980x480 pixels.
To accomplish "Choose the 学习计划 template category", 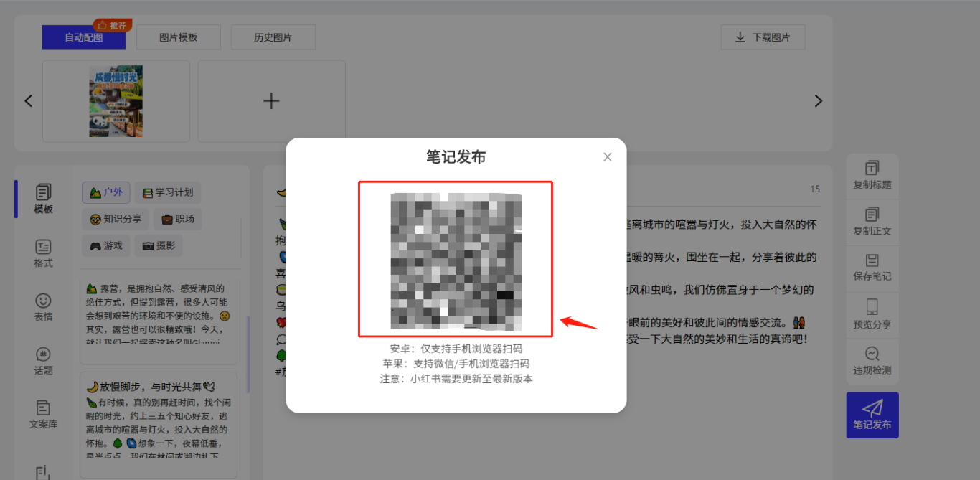I will 168,192.
